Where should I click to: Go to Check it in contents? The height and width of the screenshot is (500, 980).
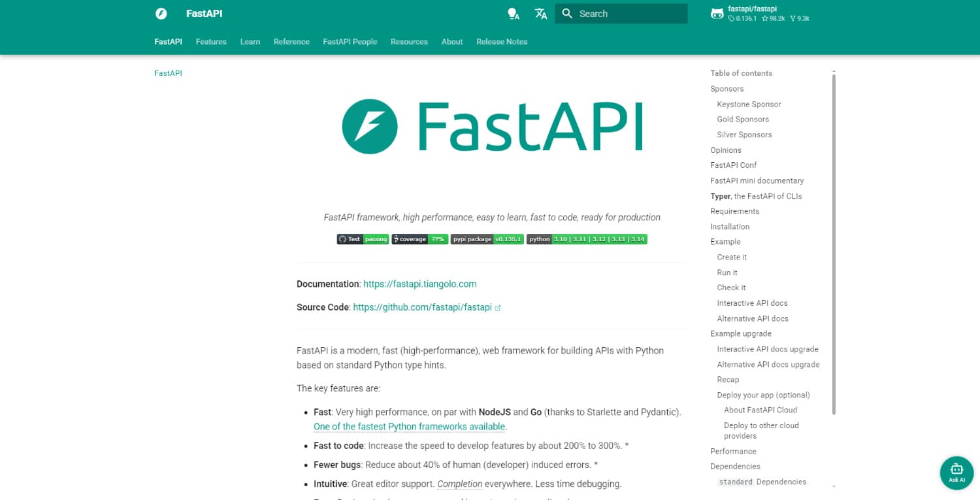pos(731,288)
